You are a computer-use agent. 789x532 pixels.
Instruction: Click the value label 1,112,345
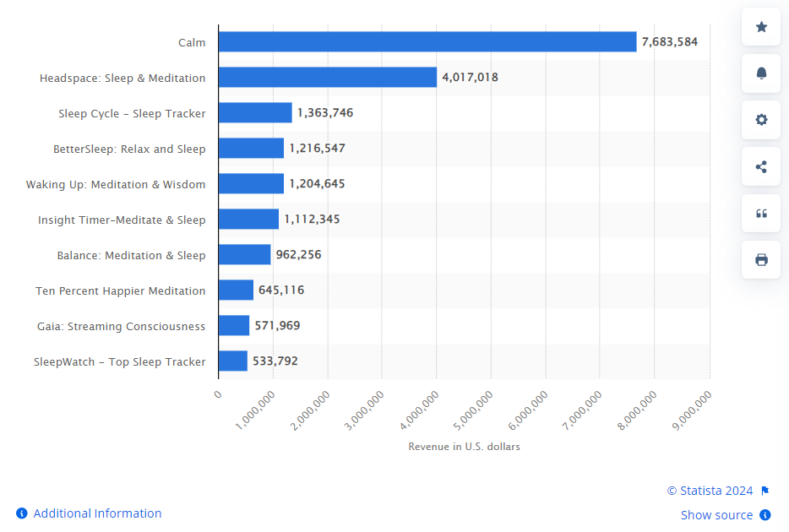coord(312,219)
